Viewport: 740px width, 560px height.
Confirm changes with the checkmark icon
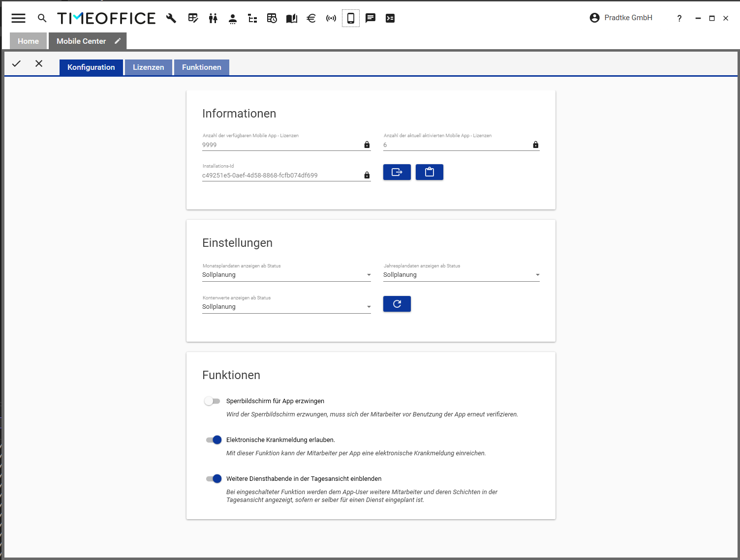pyautogui.click(x=16, y=63)
